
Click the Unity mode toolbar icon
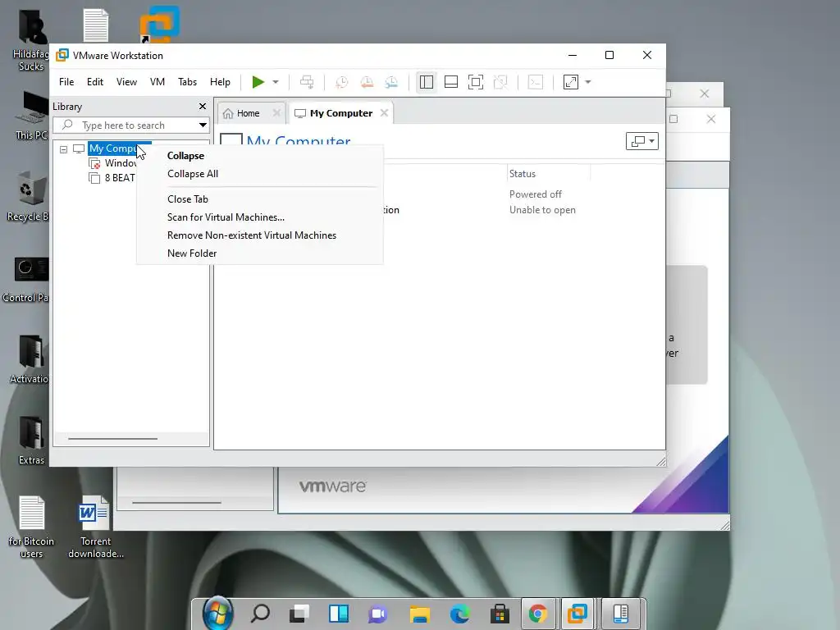click(500, 82)
